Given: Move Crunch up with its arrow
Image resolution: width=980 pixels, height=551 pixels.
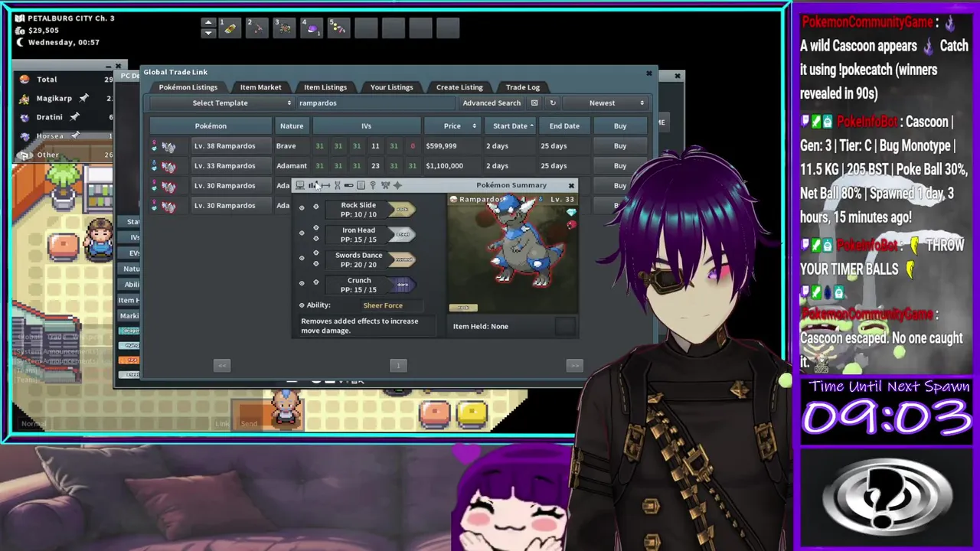Looking at the screenshot, I should [316, 282].
